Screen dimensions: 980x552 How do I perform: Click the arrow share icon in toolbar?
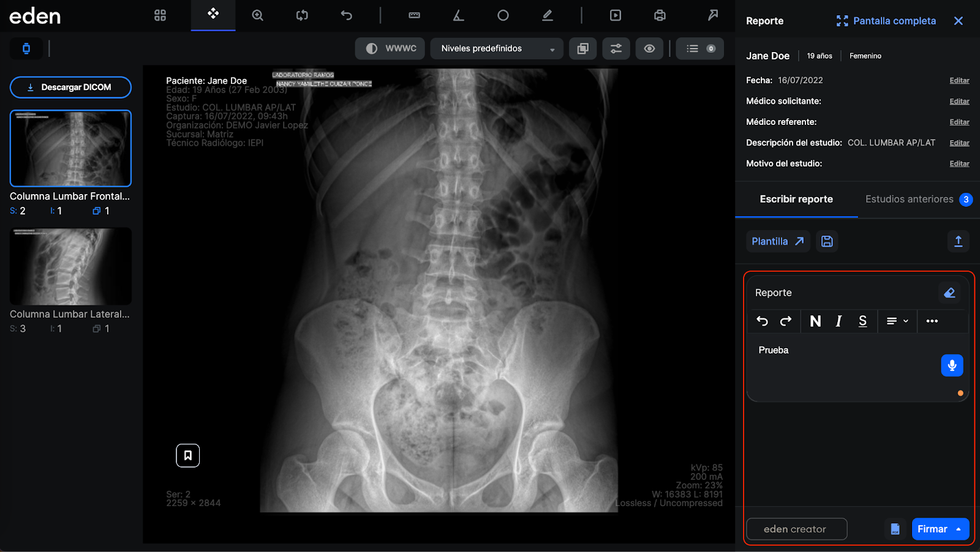(x=713, y=15)
